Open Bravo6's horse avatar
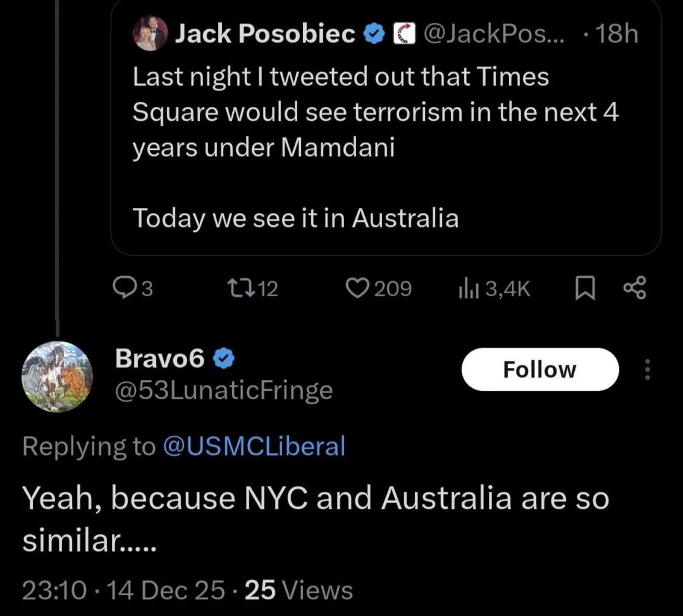Screen dimensions: 683x616 tap(57, 377)
